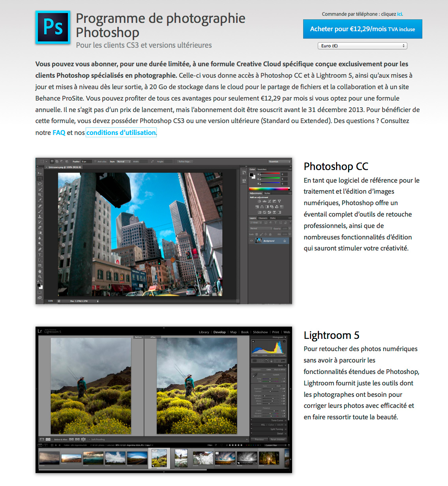Open the FAQ link
Screen dimensions: 448x486
click(x=59, y=133)
